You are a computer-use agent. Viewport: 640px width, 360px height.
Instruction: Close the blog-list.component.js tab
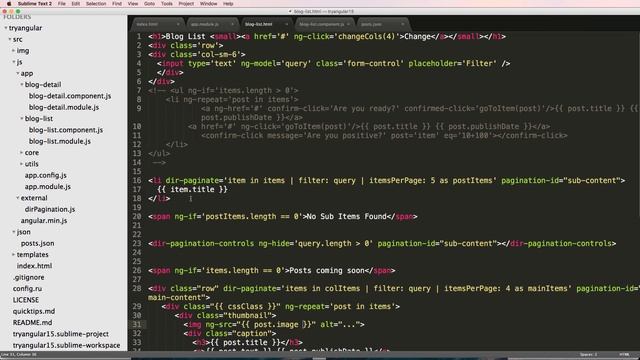(x=348, y=24)
